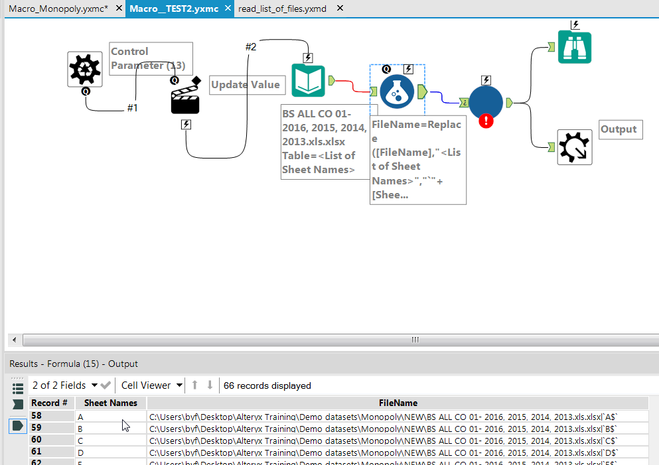Close the Macro_Monopoly.yxmc tab
The image size is (659, 465).
click(119, 8)
